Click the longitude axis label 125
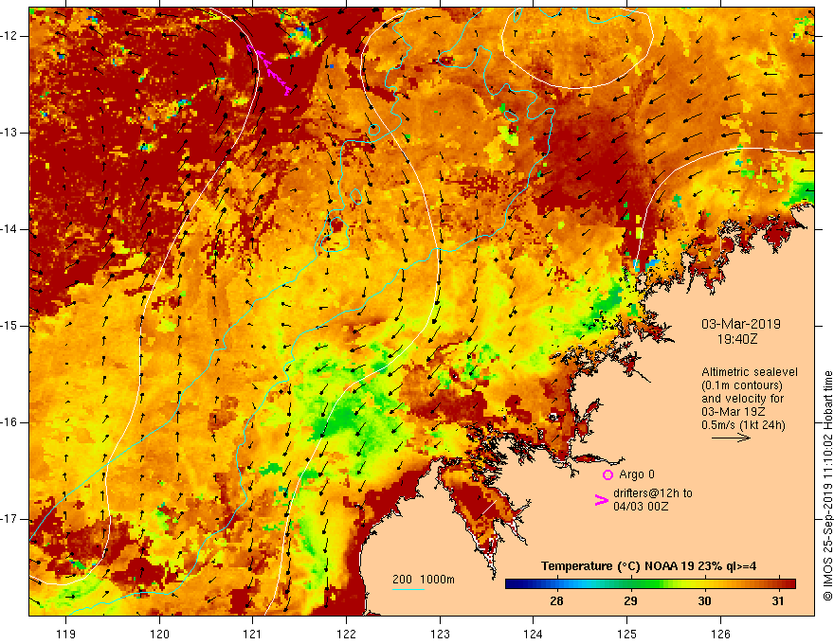The height and width of the screenshot is (644, 834). pyautogui.click(x=627, y=634)
